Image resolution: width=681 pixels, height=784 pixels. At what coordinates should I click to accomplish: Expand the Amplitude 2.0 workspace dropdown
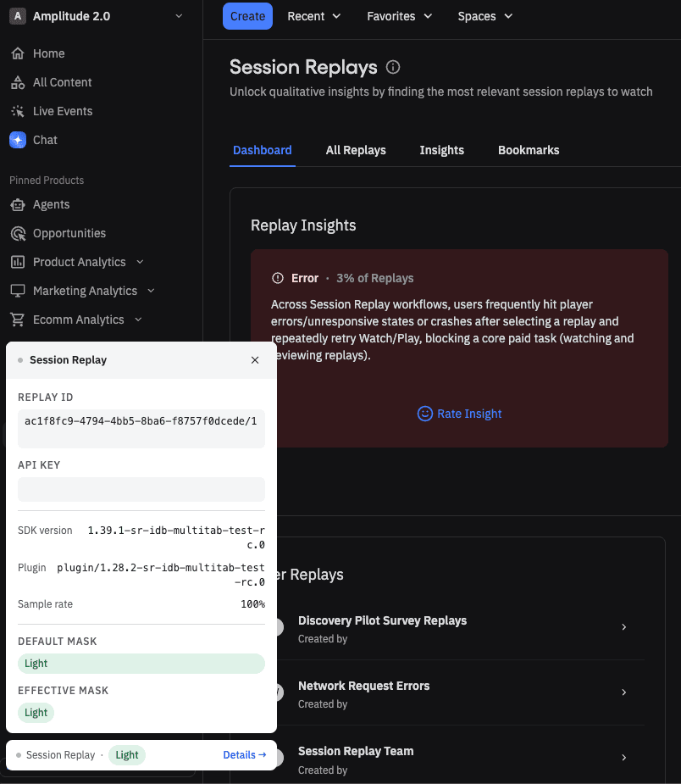click(179, 16)
